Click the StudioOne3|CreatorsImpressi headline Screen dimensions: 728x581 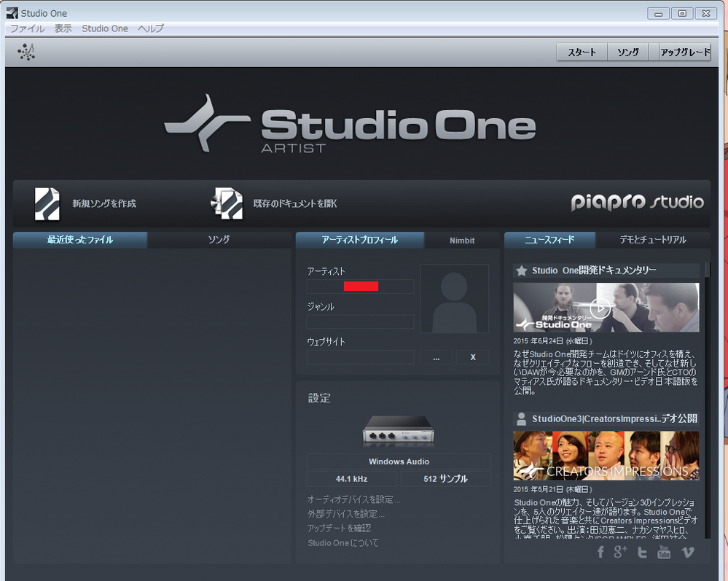click(614, 419)
